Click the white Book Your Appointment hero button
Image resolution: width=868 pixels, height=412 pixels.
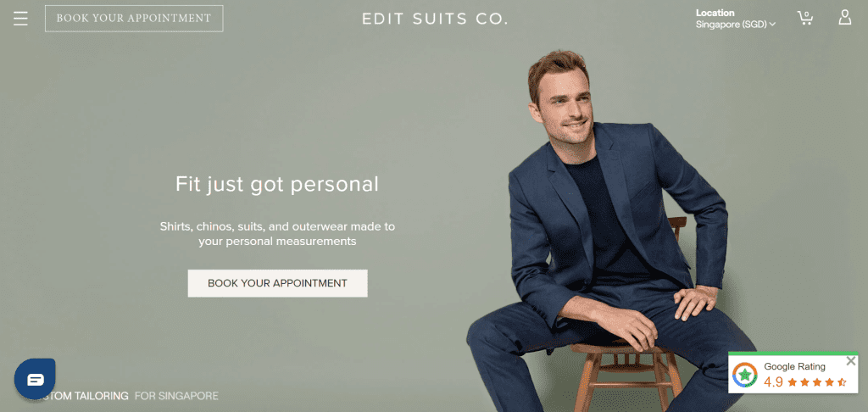coord(277,283)
